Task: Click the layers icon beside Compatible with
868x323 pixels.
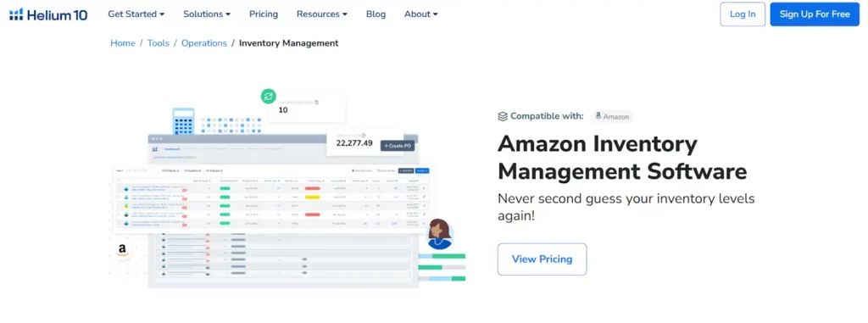Action: [503, 116]
